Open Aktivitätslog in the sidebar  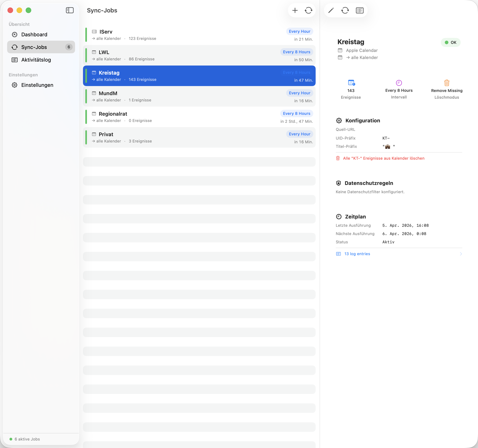[36, 60]
